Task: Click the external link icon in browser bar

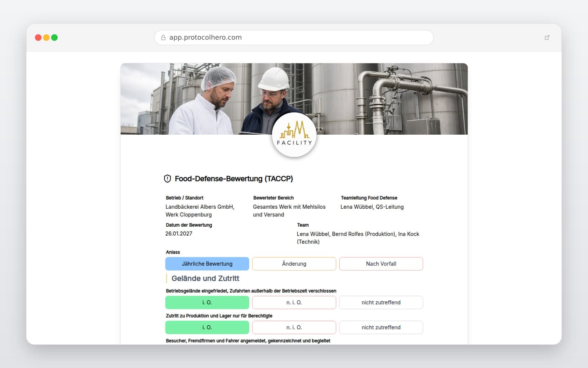Action: coord(547,38)
